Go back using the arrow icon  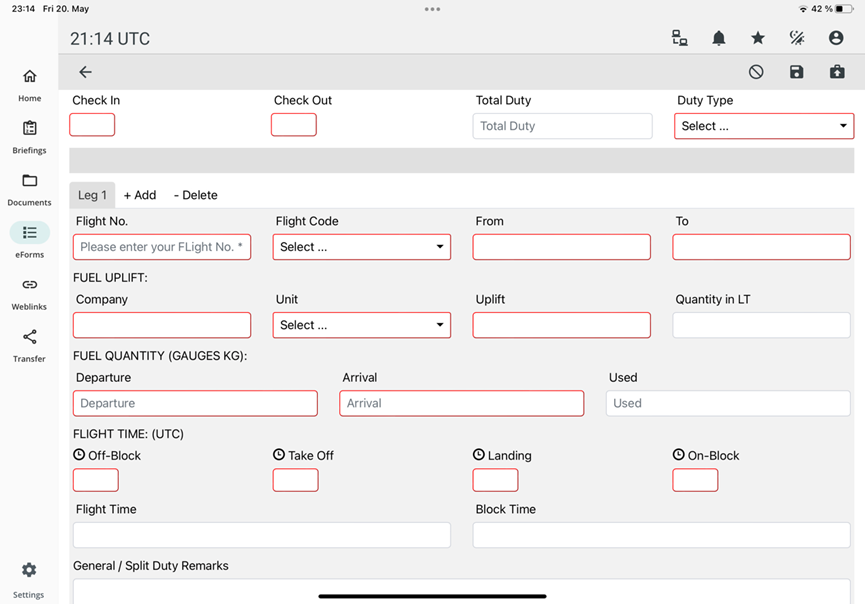pyautogui.click(x=86, y=72)
